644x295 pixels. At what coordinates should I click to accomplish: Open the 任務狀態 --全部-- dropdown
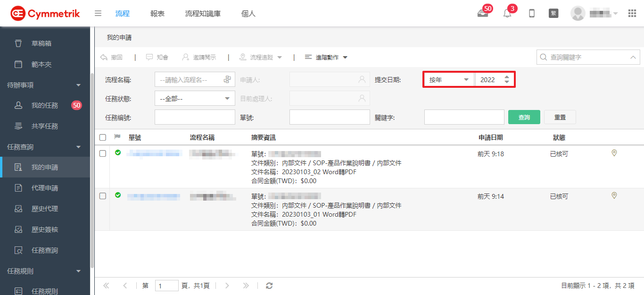(195, 98)
